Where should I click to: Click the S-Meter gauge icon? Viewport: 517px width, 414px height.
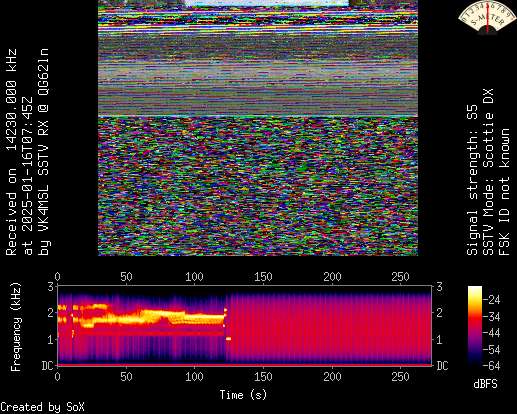tap(486, 17)
